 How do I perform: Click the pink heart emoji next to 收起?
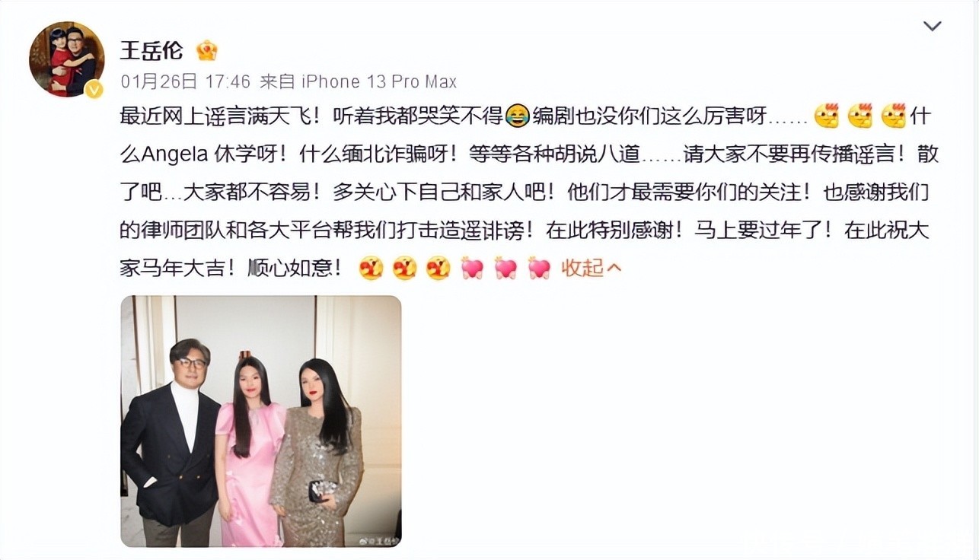pos(539,268)
